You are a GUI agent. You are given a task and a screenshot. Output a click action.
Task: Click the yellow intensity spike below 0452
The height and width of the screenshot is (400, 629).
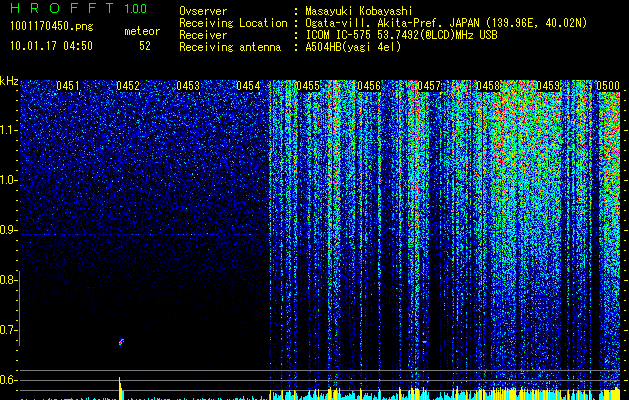pos(120,388)
